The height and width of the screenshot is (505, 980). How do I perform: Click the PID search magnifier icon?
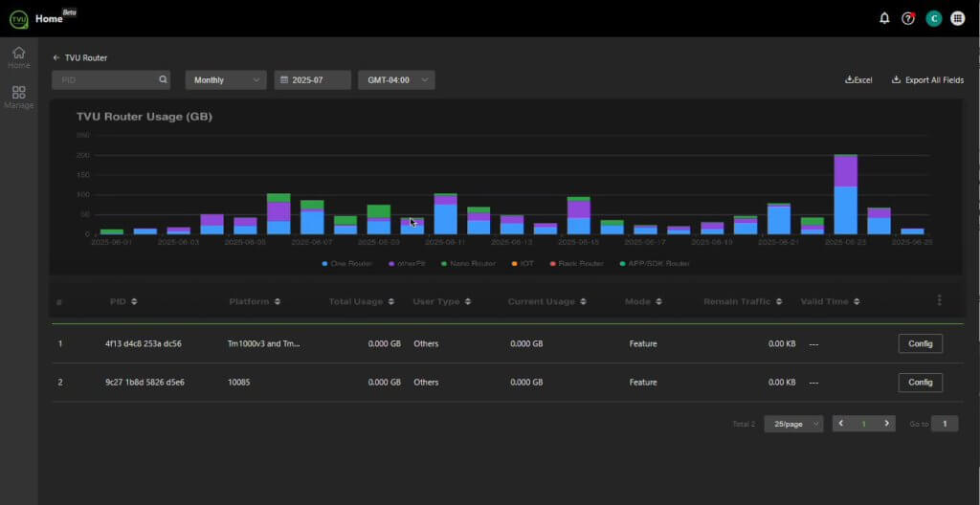click(x=163, y=80)
